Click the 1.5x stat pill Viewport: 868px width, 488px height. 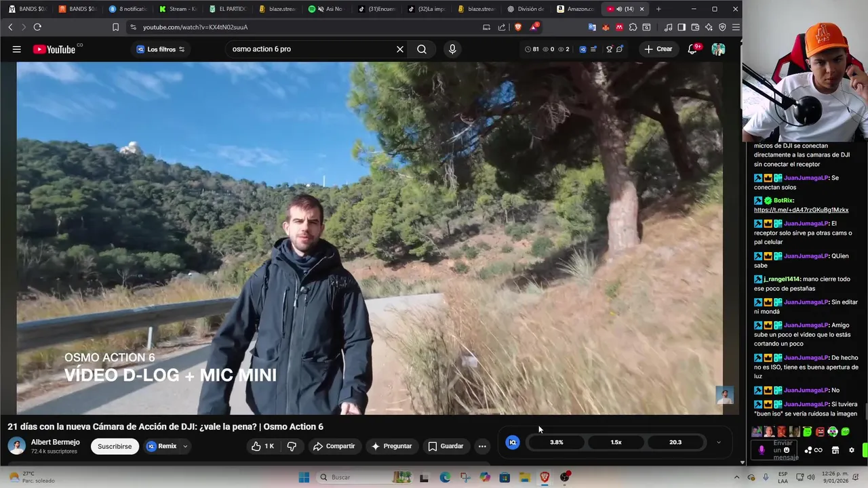[x=616, y=442]
